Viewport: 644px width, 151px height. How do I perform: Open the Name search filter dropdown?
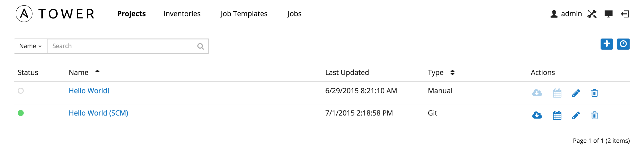click(31, 46)
